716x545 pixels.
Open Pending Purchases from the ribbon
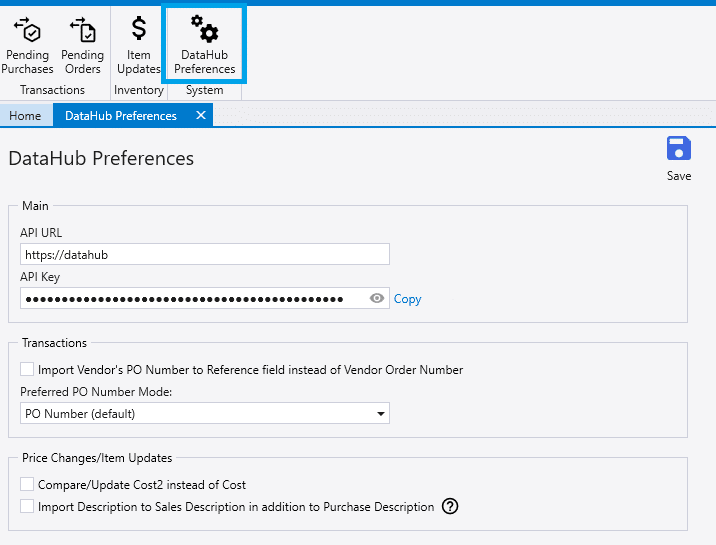[27, 46]
